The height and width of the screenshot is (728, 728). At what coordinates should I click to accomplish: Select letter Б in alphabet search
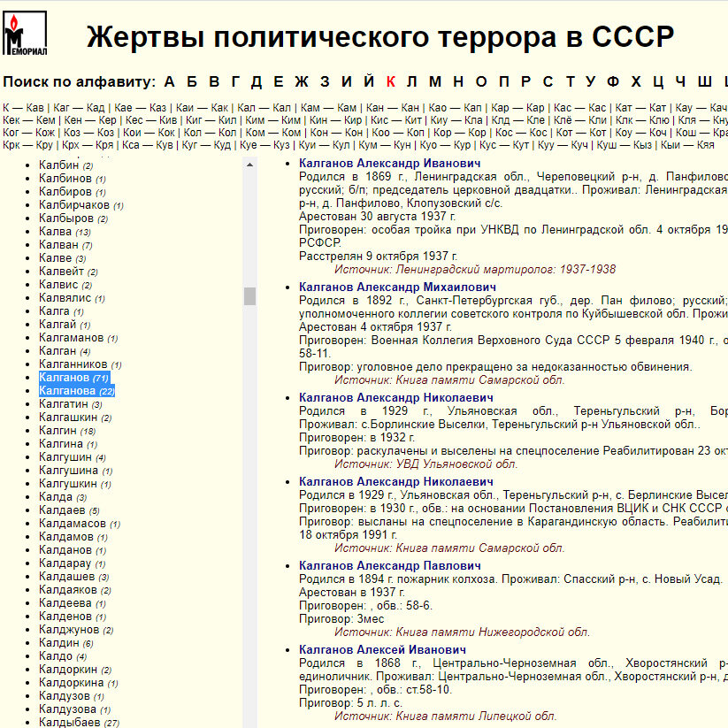[192, 81]
